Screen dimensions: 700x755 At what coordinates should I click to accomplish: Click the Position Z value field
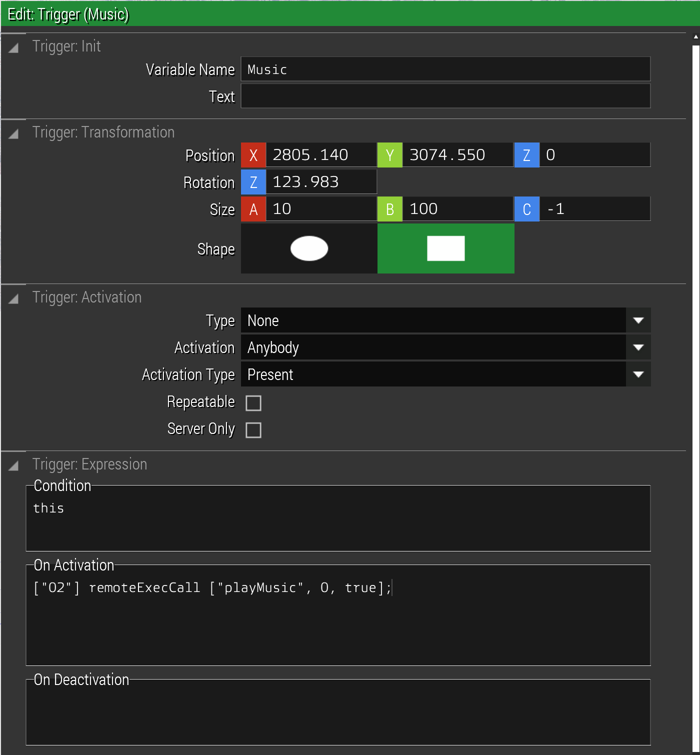pos(594,155)
